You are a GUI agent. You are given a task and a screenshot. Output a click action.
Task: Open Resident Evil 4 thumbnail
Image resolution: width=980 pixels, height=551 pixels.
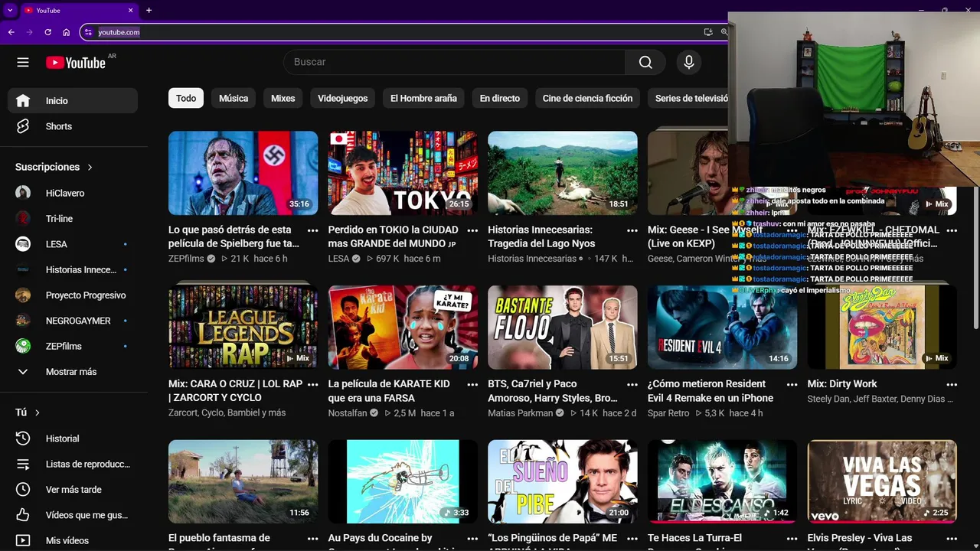722,328
